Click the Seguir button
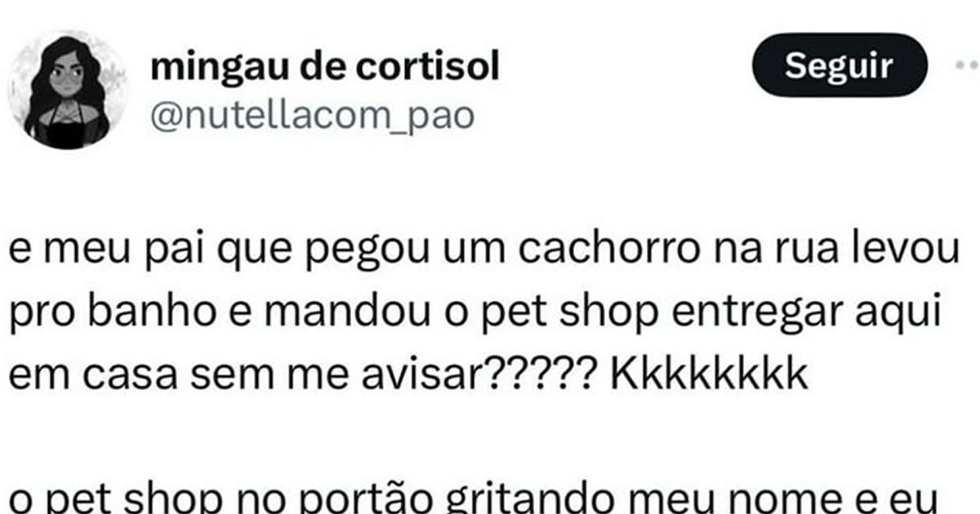 tap(839, 65)
